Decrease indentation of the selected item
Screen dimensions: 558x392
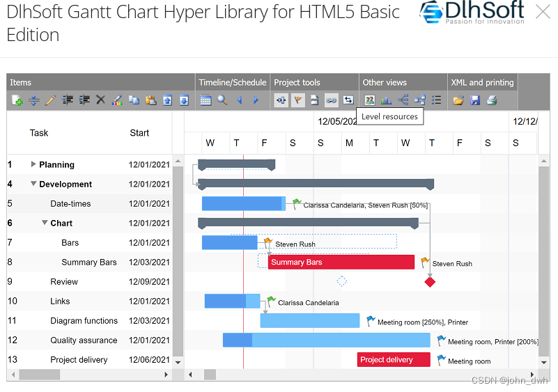coord(68,100)
